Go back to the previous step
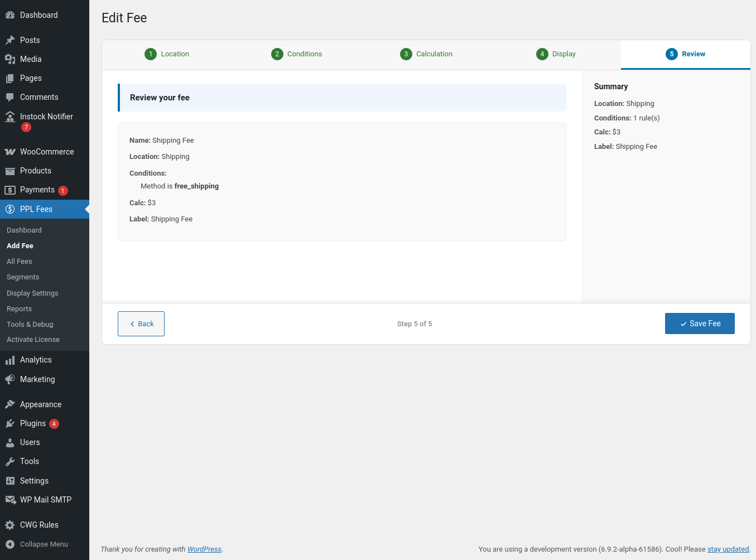 tap(141, 324)
